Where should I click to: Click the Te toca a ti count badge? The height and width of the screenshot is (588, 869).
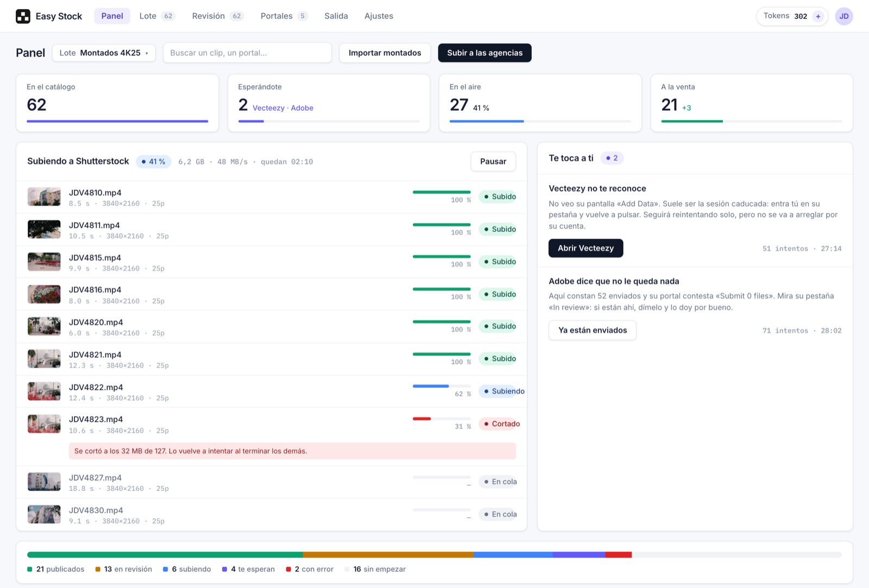click(612, 158)
